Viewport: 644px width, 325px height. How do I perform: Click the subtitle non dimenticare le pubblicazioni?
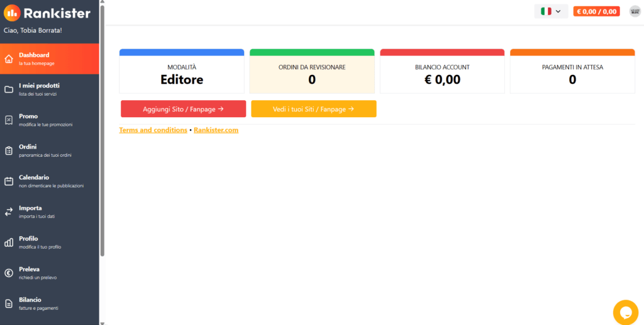[52, 186]
